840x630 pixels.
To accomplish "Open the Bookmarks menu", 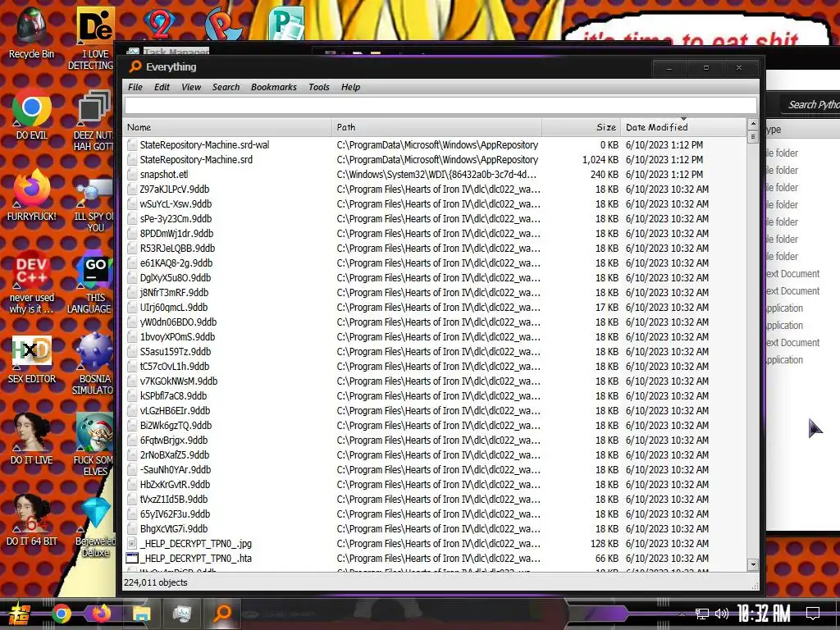I will coord(274,87).
